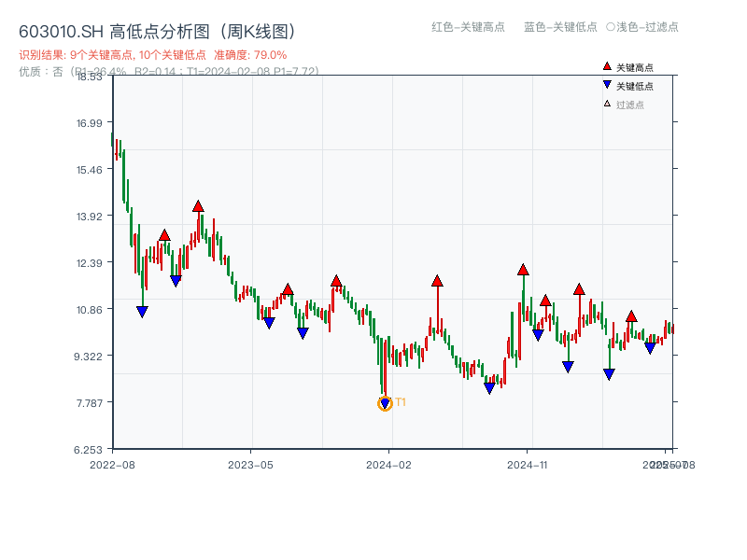Screen dimensions: 747x560
Task: Click the orange T1 circle marker on the low point
Action: click(x=385, y=403)
